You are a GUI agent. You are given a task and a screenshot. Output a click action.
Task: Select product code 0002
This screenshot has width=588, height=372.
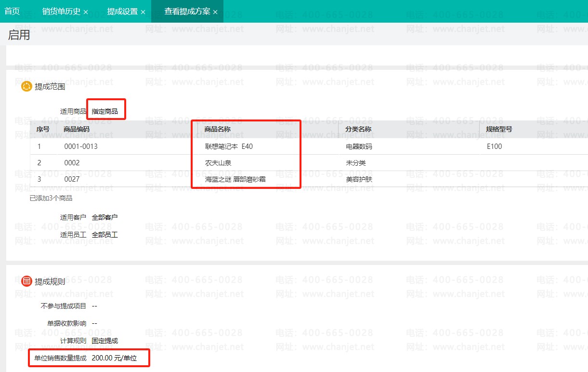point(72,163)
